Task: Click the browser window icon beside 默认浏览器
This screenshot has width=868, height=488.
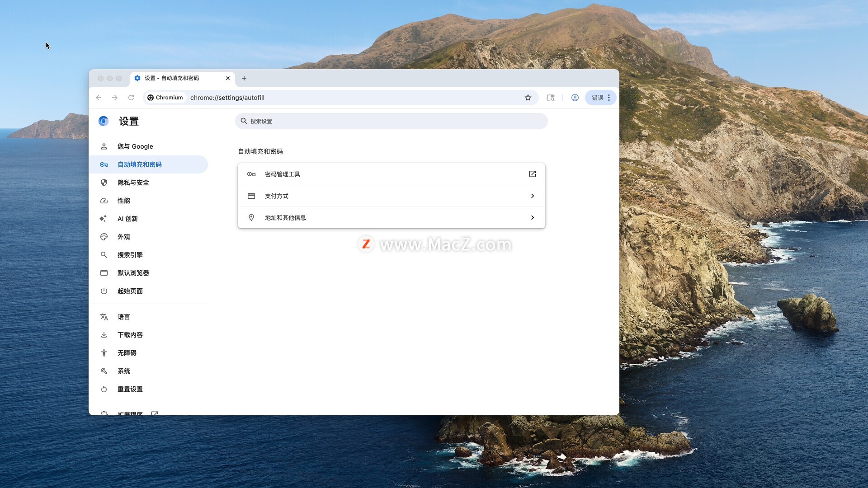Action: 104,273
